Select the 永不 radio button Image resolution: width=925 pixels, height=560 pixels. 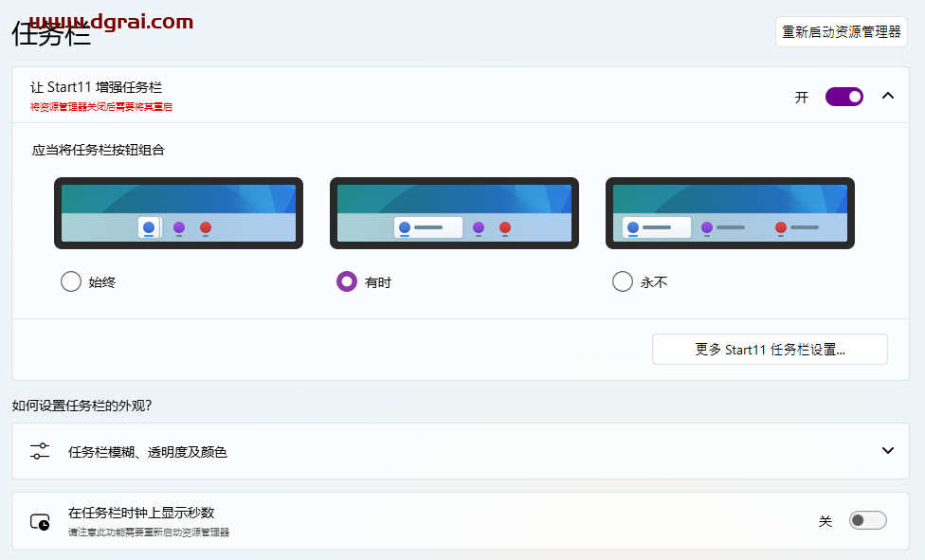[x=623, y=281]
